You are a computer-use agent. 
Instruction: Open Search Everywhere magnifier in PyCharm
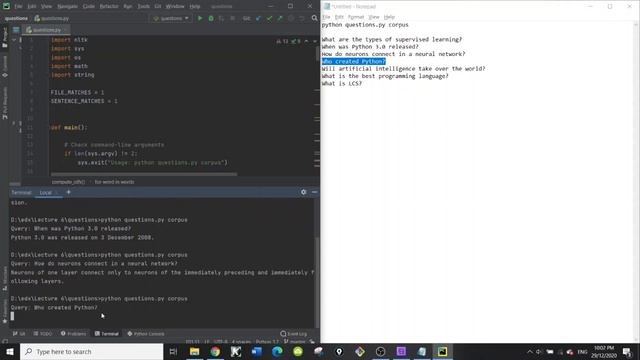click(x=314, y=18)
